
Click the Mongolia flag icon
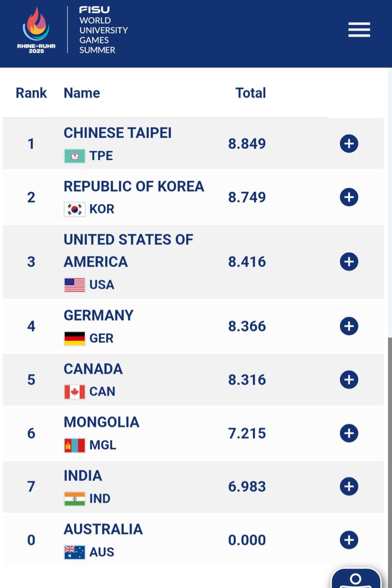(75, 445)
